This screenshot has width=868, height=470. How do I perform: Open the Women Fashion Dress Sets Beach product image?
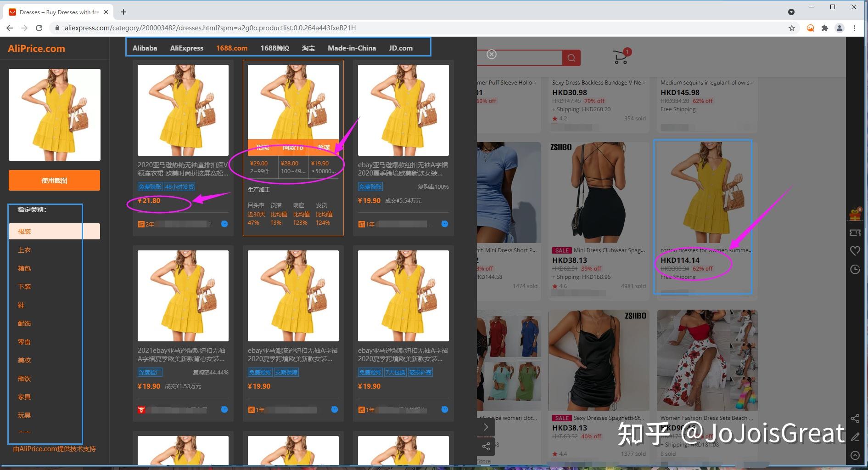707,360
